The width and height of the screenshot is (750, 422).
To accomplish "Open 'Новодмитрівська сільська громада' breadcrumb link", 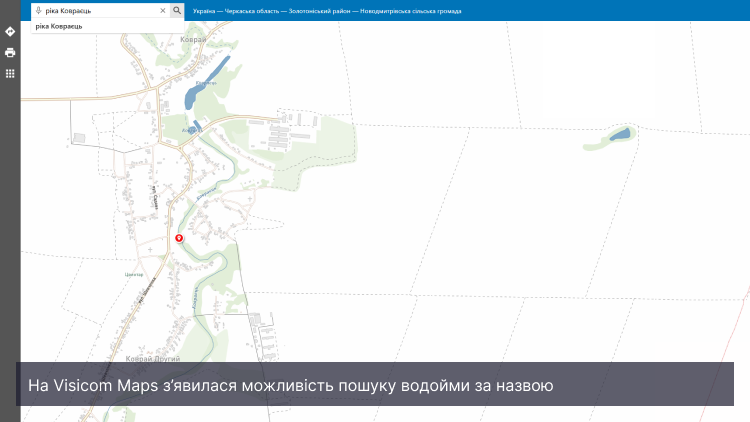I will (x=411, y=11).
